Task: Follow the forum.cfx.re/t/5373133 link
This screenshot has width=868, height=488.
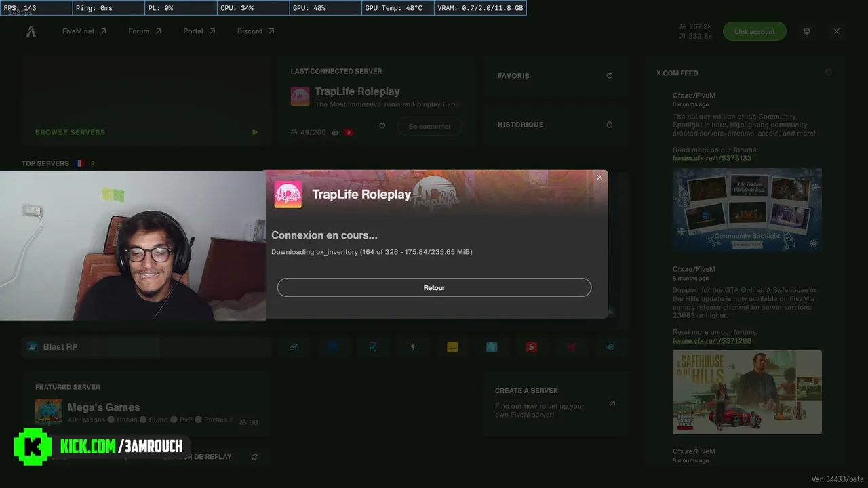Action: pyautogui.click(x=712, y=158)
